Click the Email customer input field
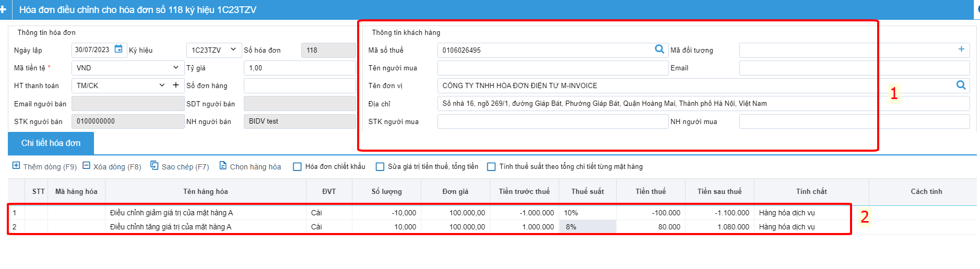The image size is (980, 269). [854, 68]
